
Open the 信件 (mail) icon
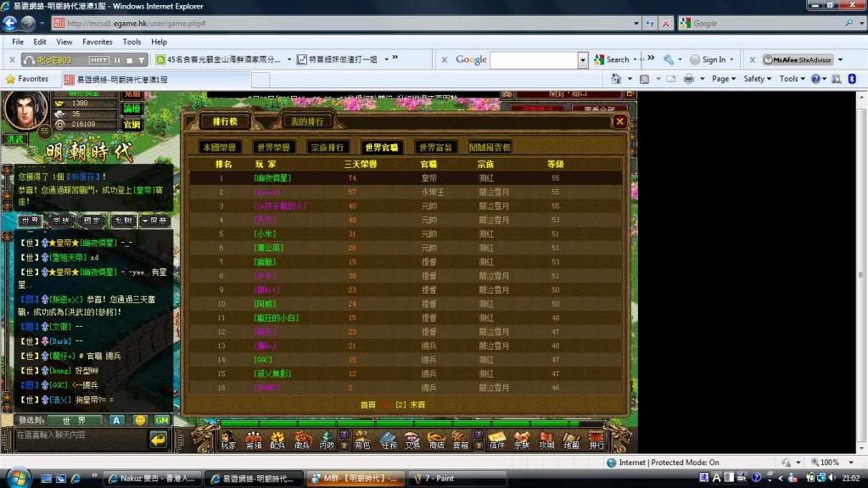[497, 439]
